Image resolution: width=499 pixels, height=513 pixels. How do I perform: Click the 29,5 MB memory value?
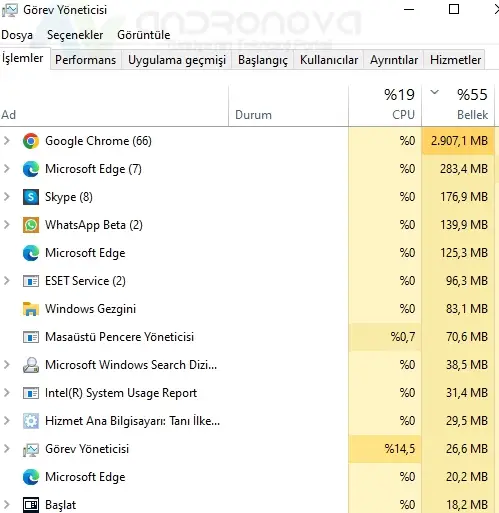point(467,421)
